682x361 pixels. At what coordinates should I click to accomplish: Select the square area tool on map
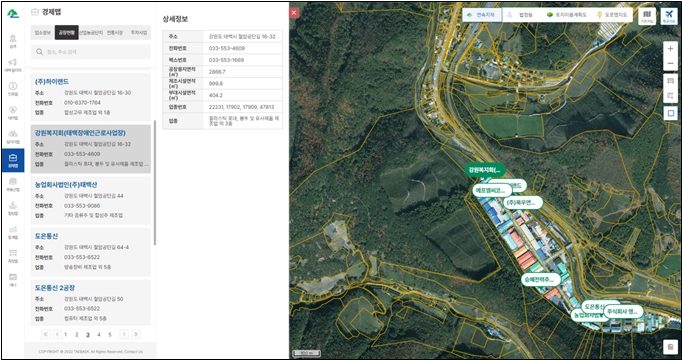pyautogui.click(x=670, y=113)
